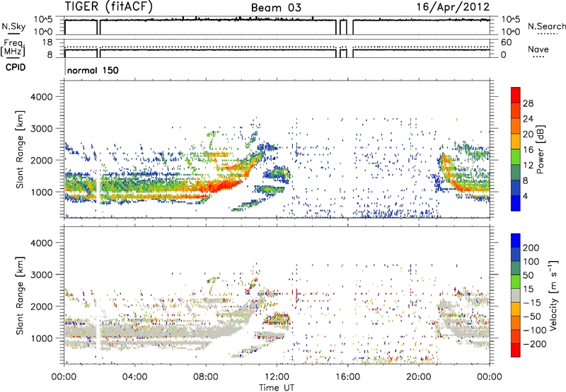Click the 20:00 time tick label
This screenshot has width=566, height=392.
419,377
